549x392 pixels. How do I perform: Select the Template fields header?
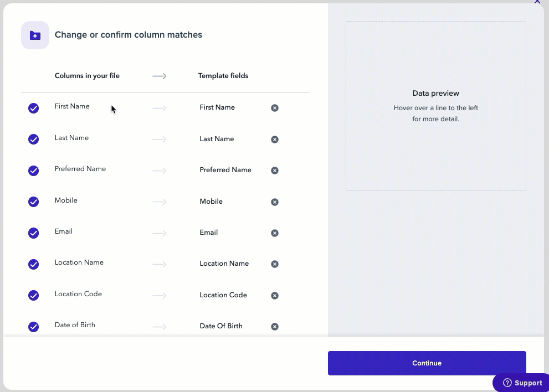(x=223, y=75)
